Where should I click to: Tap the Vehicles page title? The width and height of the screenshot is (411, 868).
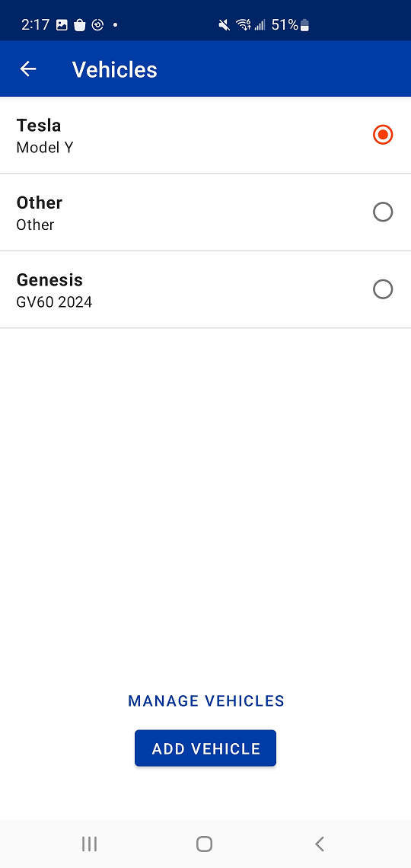point(114,70)
